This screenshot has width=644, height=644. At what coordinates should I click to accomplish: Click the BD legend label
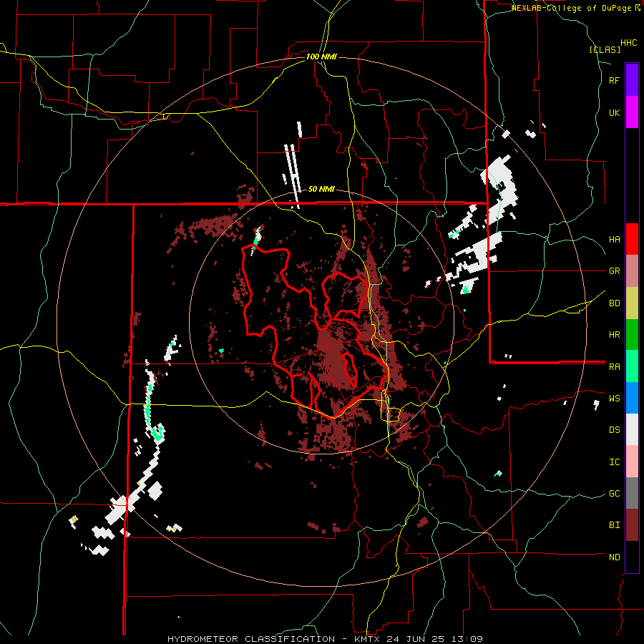click(x=614, y=303)
